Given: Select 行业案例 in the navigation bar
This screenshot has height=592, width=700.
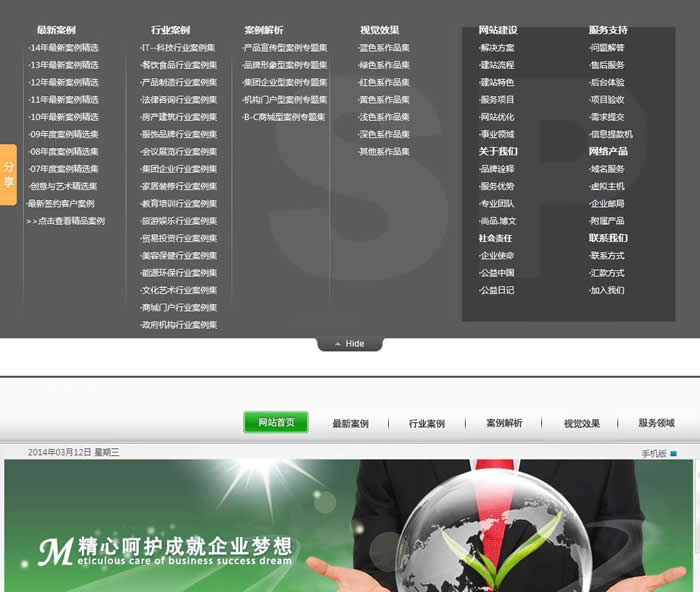Looking at the screenshot, I should coord(426,424).
